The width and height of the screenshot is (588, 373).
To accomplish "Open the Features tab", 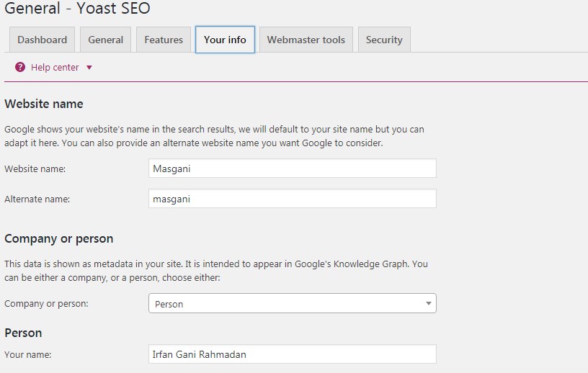I will tap(164, 40).
